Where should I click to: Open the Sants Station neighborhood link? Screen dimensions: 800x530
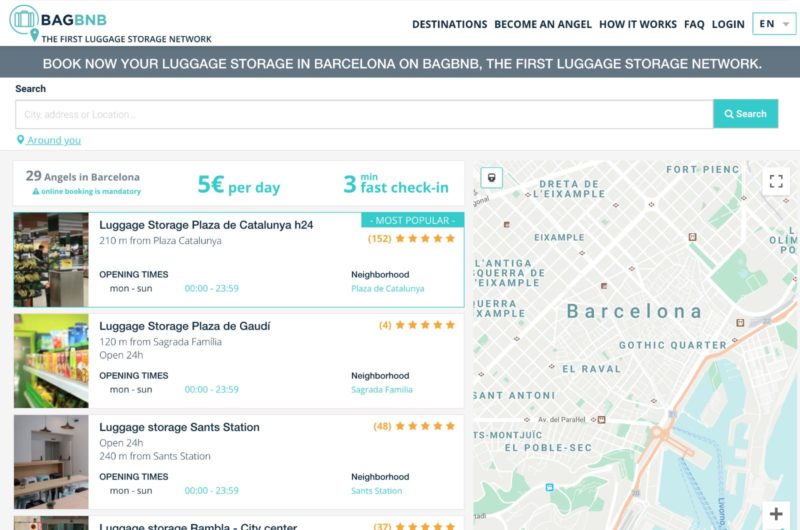[377, 491]
